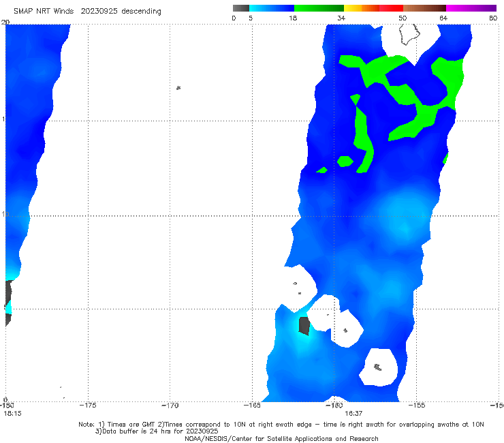Screen dimensions: 504x443
Task: Click the '50' label under the color bar
Action: click(x=403, y=18)
